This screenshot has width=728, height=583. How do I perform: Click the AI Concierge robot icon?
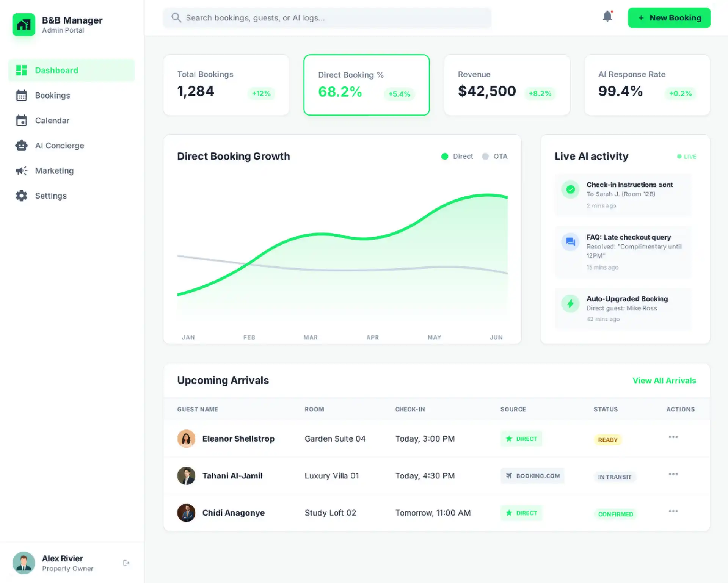click(22, 146)
